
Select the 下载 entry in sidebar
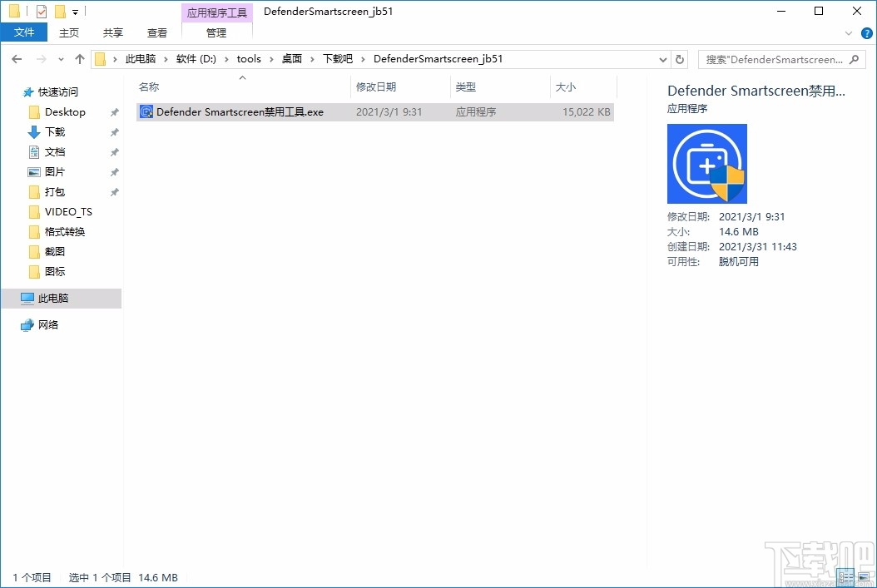[x=56, y=131]
